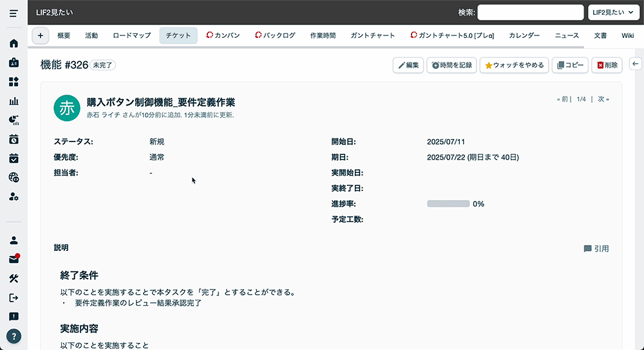644x350 pixels.
Task: Click the home icon in the sidebar
Action: [x=14, y=44]
